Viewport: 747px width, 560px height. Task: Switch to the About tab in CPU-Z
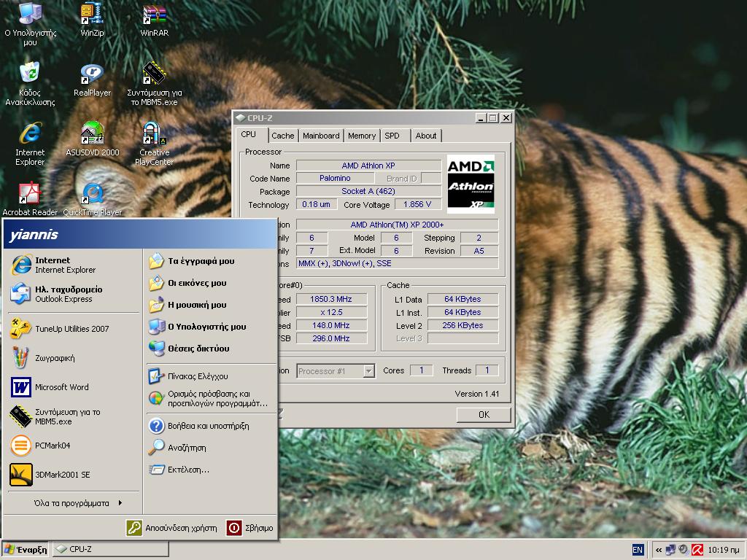[x=426, y=136]
